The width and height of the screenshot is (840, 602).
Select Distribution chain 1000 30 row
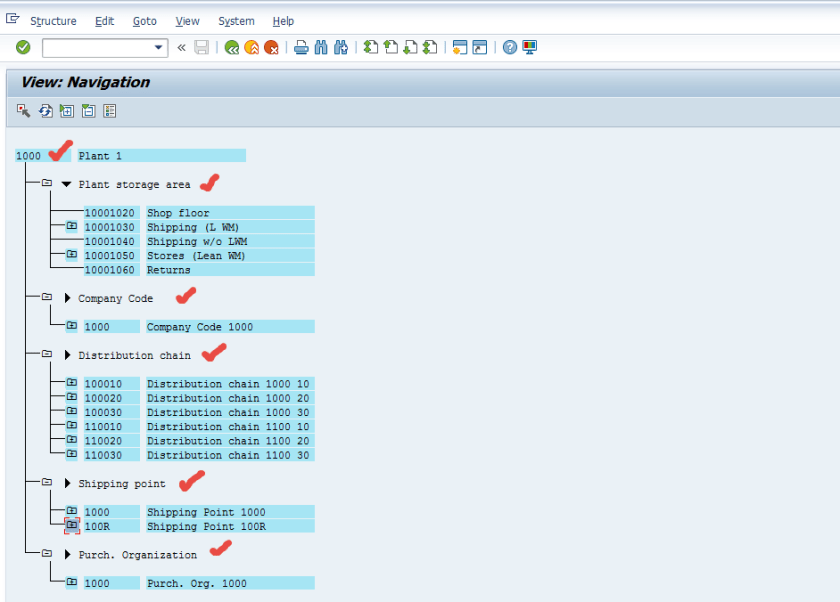click(199, 412)
